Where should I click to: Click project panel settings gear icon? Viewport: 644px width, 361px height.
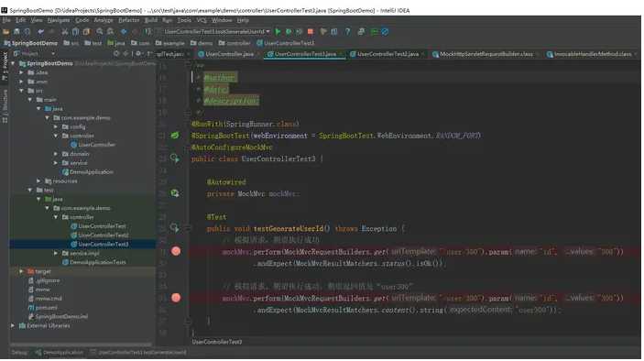pyautogui.click(x=139, y=54)
